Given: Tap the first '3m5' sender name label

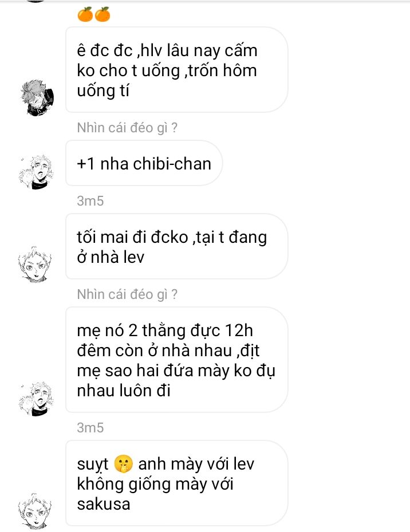Looking at the screenshot, I should tap(90, 201).
